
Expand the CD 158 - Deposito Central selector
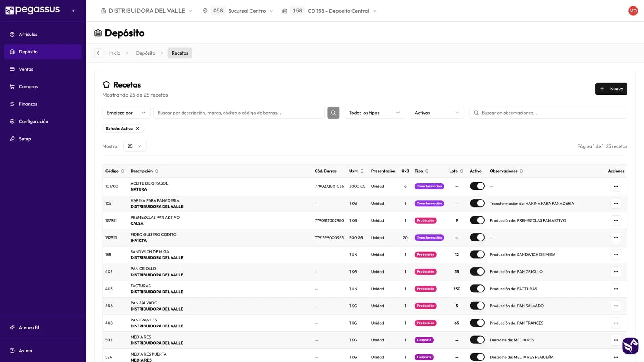[329, 11]
